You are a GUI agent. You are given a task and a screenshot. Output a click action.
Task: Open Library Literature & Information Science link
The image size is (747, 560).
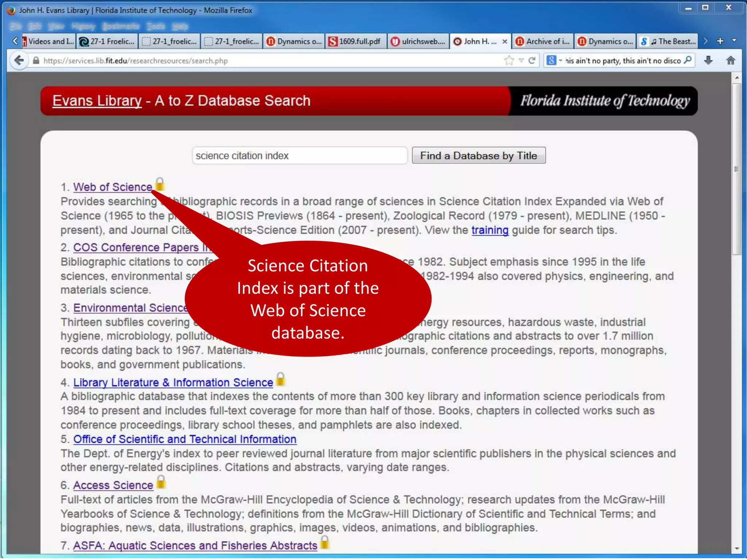point(173,383)
